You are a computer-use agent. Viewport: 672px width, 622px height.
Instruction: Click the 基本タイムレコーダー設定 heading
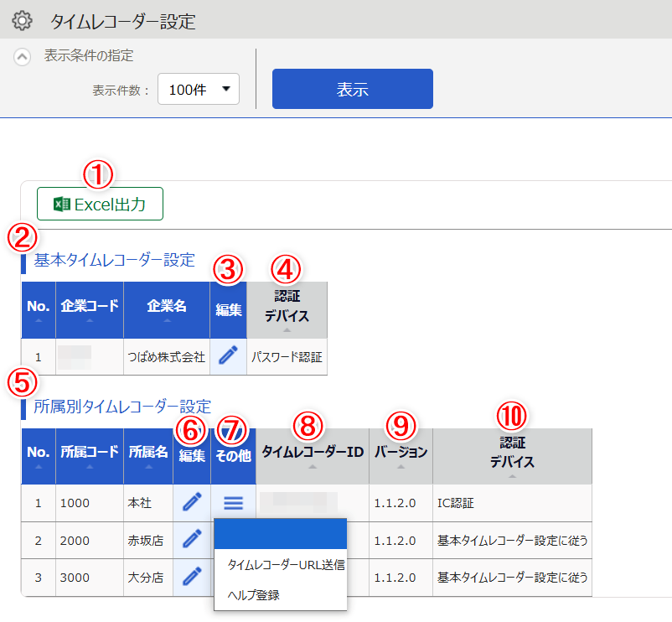[x=115, y=260]
